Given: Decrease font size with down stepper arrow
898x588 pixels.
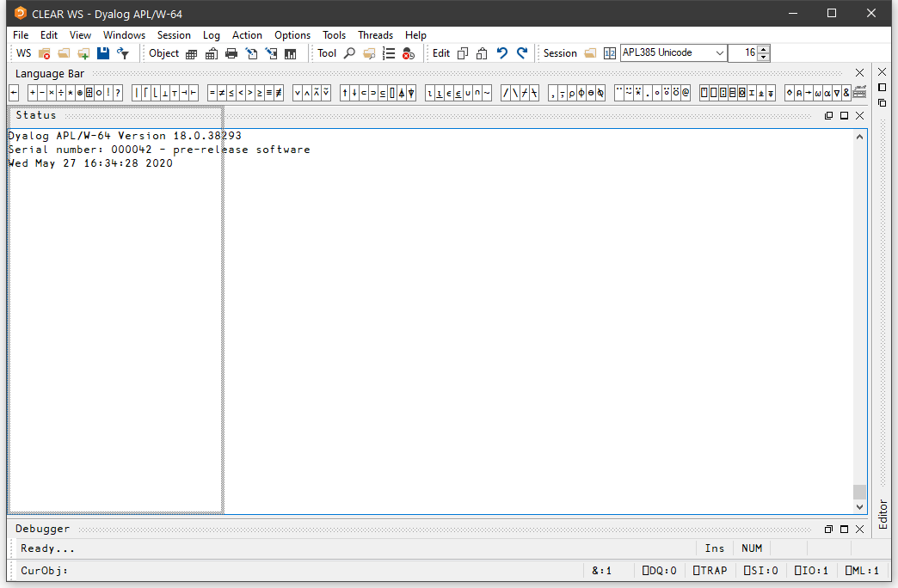Looking at the screenshot, I should click(764, 58).
